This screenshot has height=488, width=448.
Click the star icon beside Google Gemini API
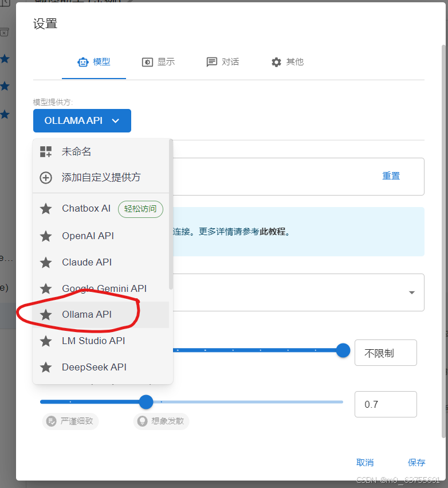[x=46, y=288]
